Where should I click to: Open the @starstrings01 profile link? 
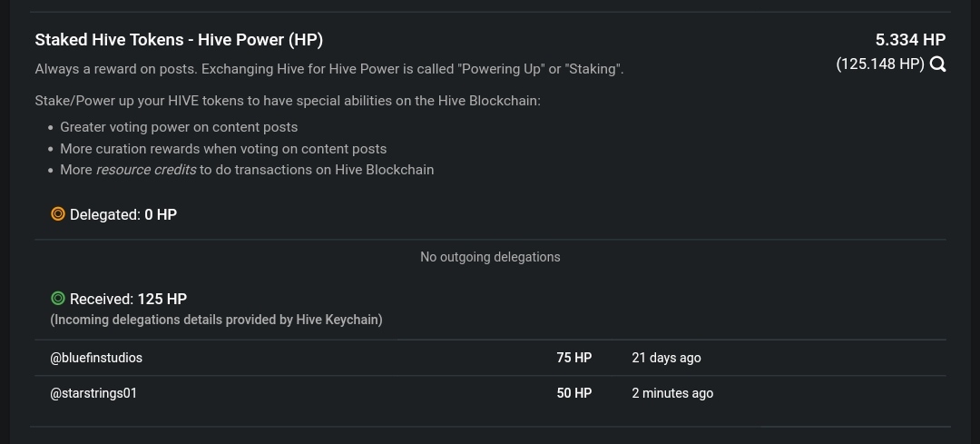(x=93, y=393)
